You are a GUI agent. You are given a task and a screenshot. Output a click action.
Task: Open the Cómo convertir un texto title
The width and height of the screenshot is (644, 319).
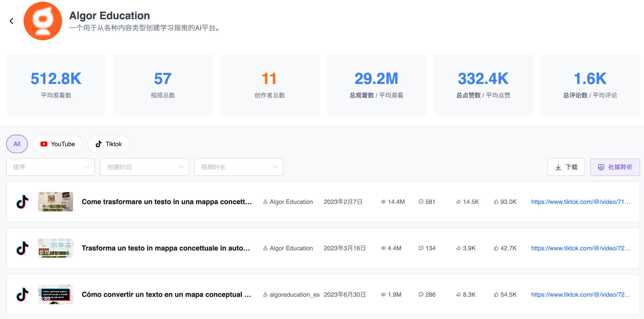coord(166,294)
